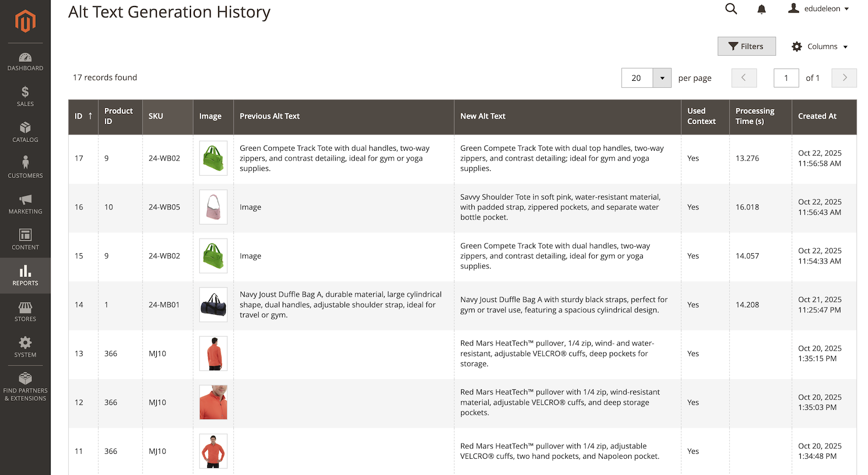Click Navy Joust Duffle Bag previous alt text
Viewport: 868px width, 475px height.
(341, 305)
